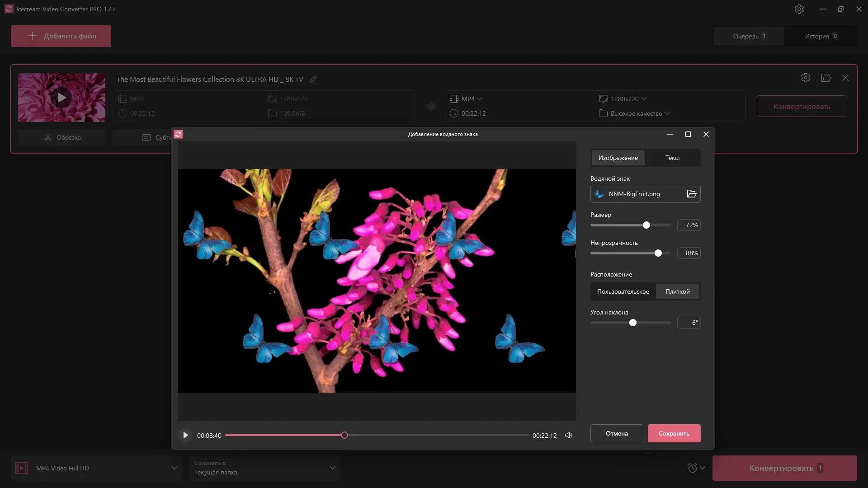The height and width of the screenshot is (488, 868).
Task: Open file settings gear icon on queue item
Action: tap(805, 78)
